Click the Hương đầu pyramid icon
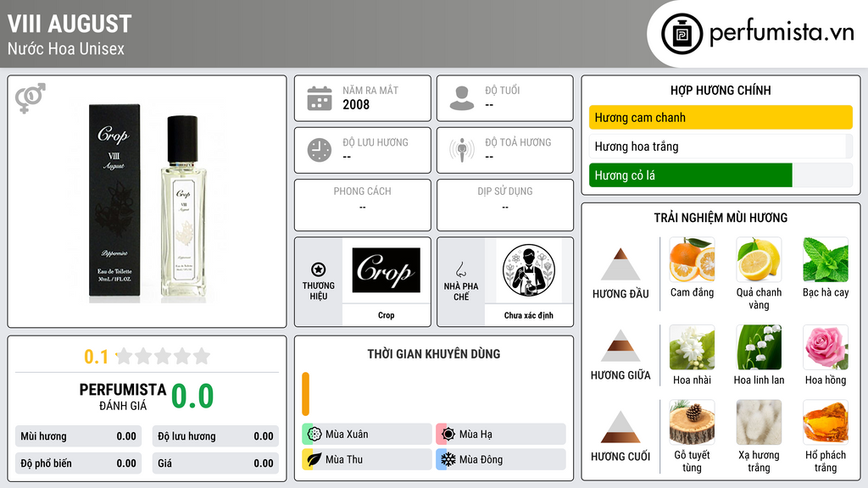The height and width of the screenshot is (488, 868). [620, 264]
